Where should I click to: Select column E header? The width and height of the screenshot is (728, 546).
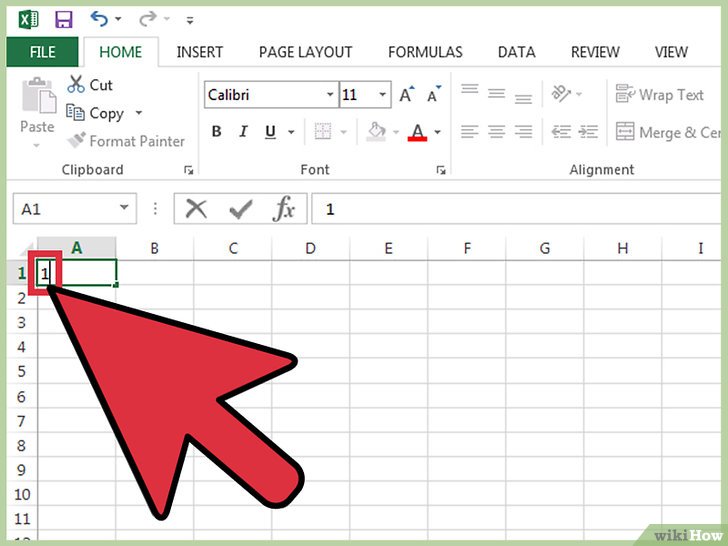[389, 248]
